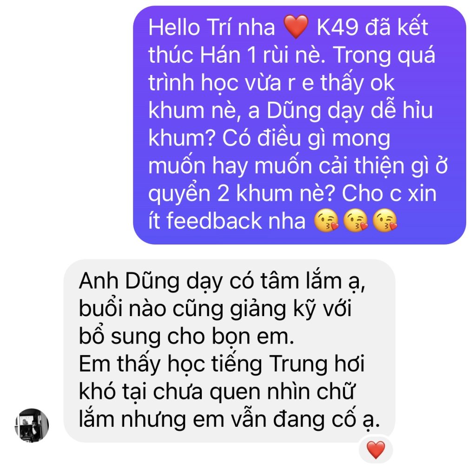Click the sender's profile avatar

pyautogui.click(x=32, y=425)
